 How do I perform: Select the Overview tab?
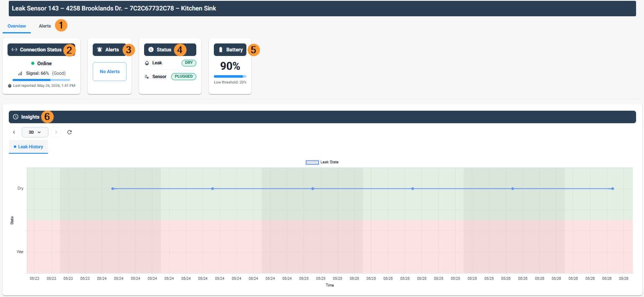pyautogui.click(x=17, y=26)
